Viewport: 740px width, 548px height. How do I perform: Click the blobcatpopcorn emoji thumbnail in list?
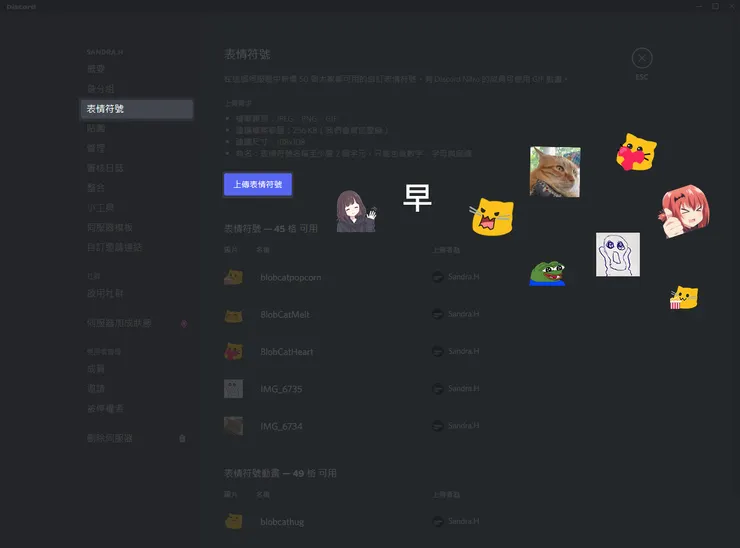(x=233, y=277)
